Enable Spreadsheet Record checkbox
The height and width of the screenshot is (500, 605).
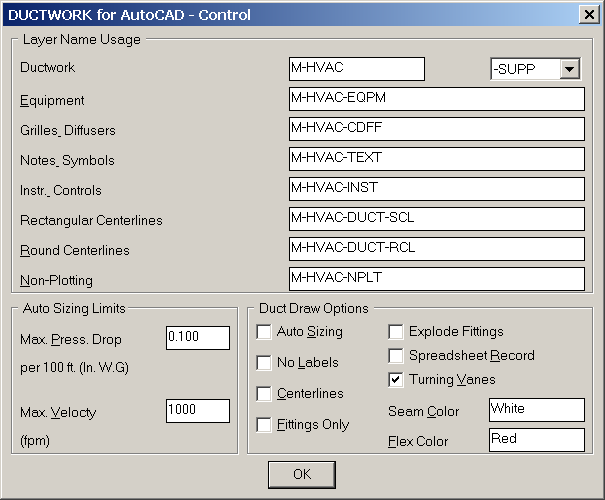[x=396, y=356]
